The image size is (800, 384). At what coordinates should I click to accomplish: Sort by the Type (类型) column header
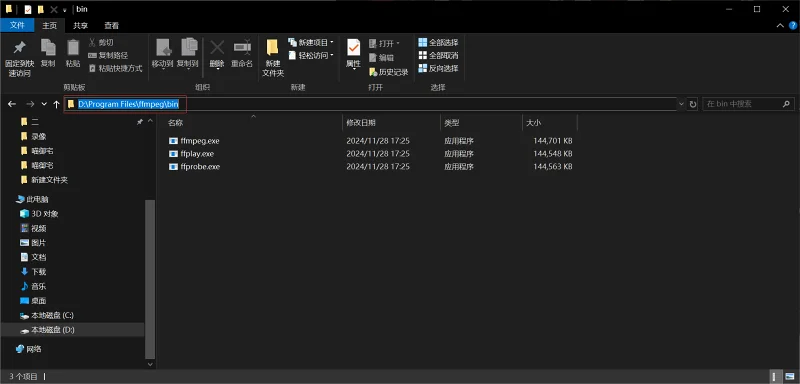click(x=452, y=122)
